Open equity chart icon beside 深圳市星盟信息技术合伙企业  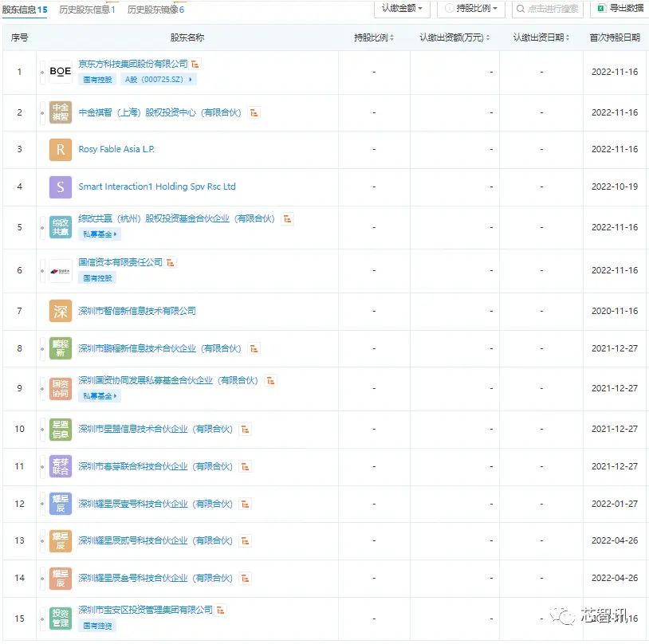click(x=246, y=429)
